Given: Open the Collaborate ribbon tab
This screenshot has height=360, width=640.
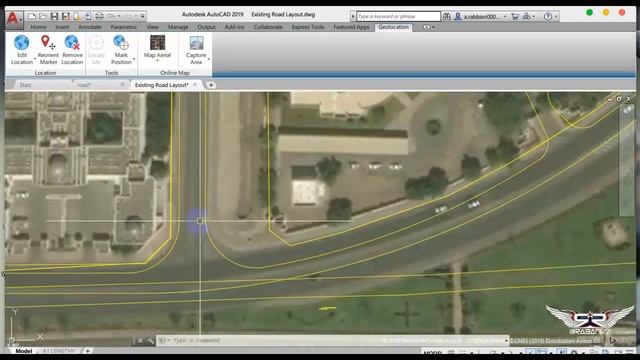Looking at the screenshot, I should pos(268,27).
